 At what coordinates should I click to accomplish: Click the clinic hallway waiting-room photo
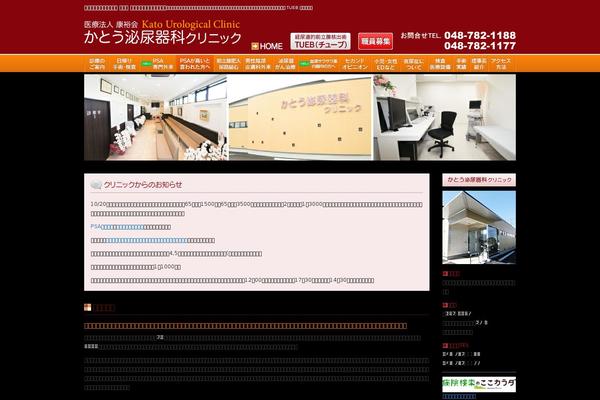pos(156,117)
